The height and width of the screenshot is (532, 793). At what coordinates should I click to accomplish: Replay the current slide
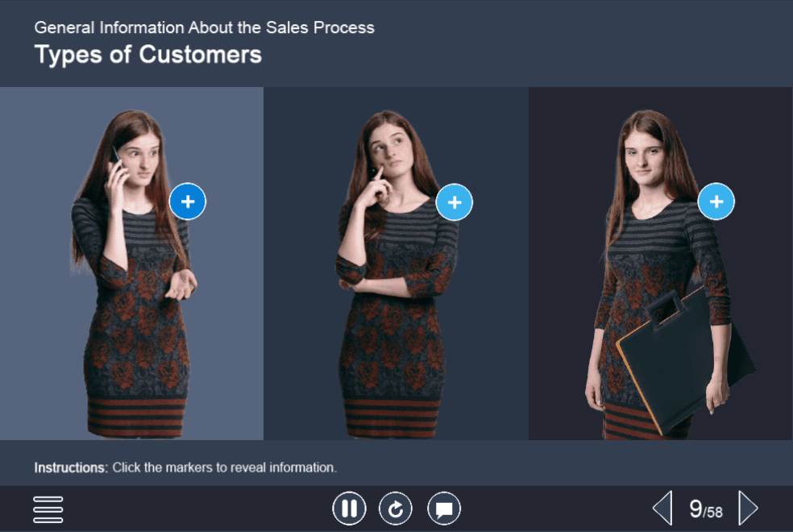pyautogui.click(x=396, y=509)
